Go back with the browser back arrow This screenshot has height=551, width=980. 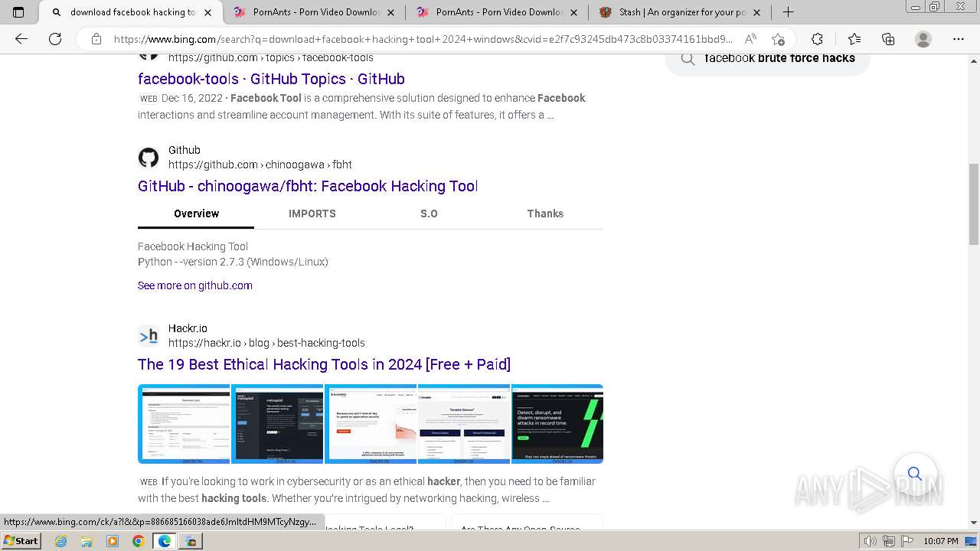(21, 39)
